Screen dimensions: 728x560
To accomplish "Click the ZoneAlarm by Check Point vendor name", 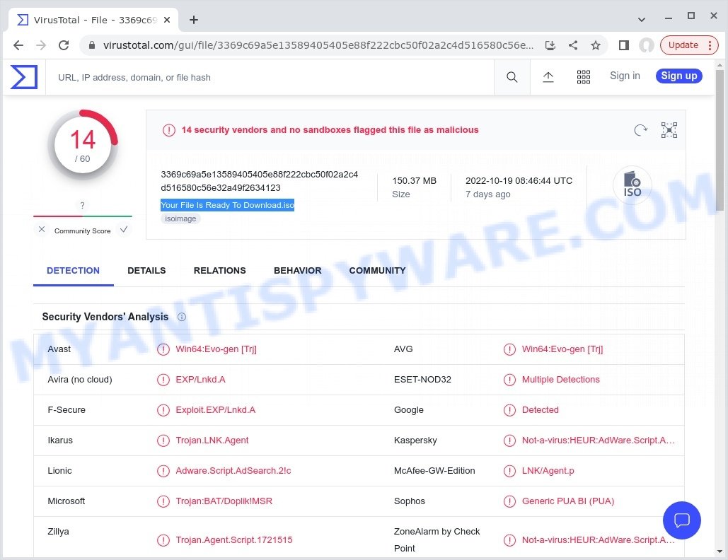I will pos(437,540).
